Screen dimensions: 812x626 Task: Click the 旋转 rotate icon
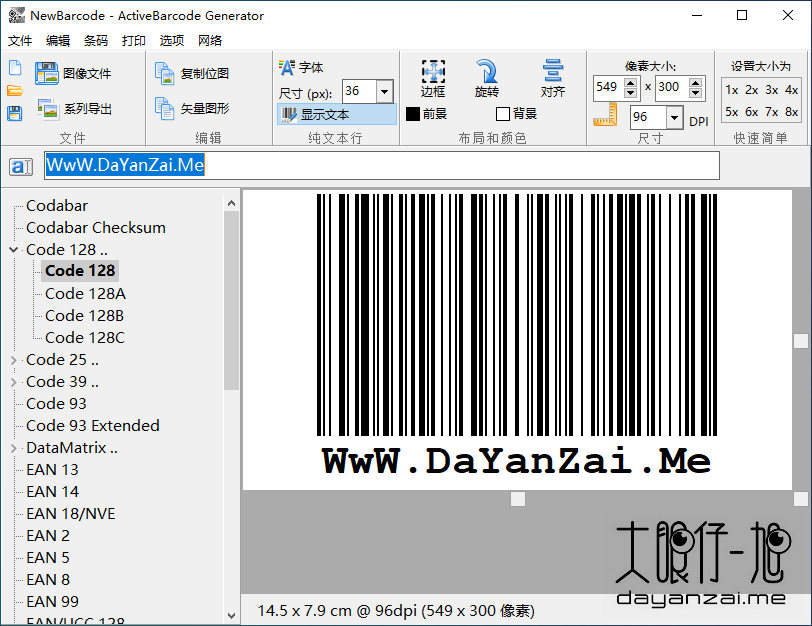click(x=486, y=71)
